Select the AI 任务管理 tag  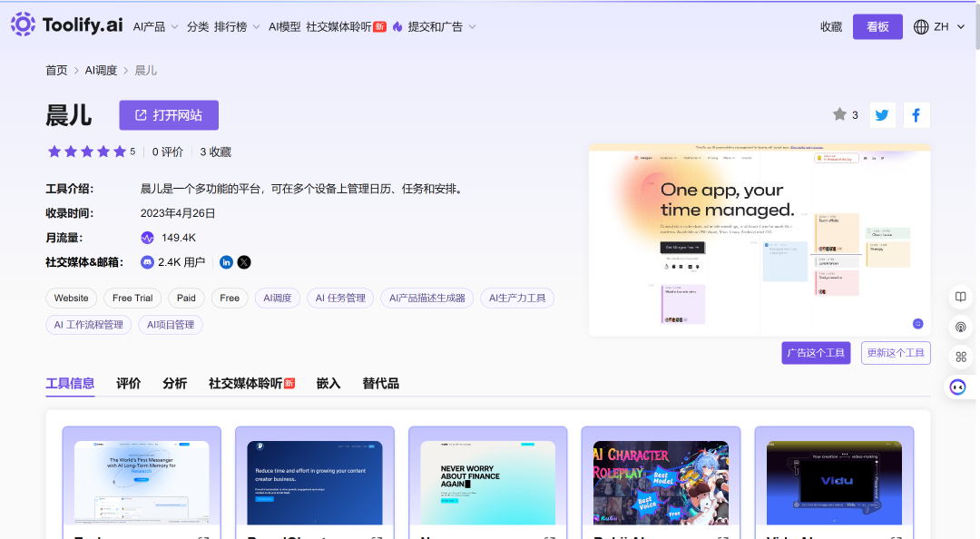click(340, 299)
